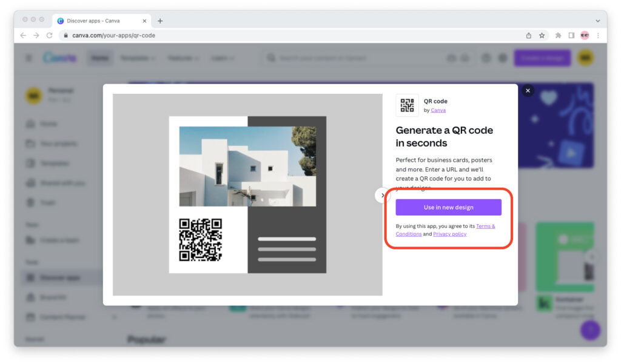Open a new browser tab
The height and width of the screenshot is (364, 621).
click(x=160, y=21)
